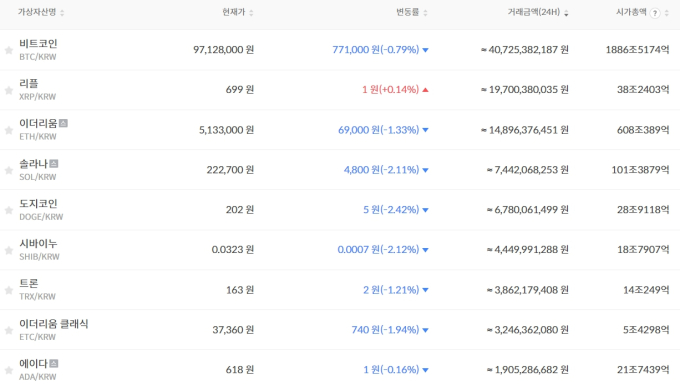Favorite the 리플 XRP/KRW star

pos(9,90)
